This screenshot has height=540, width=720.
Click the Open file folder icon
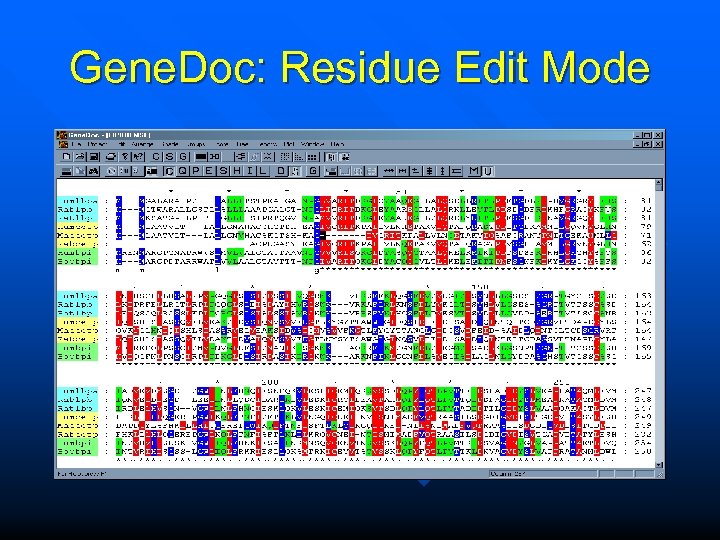click(x=80, y=157)
